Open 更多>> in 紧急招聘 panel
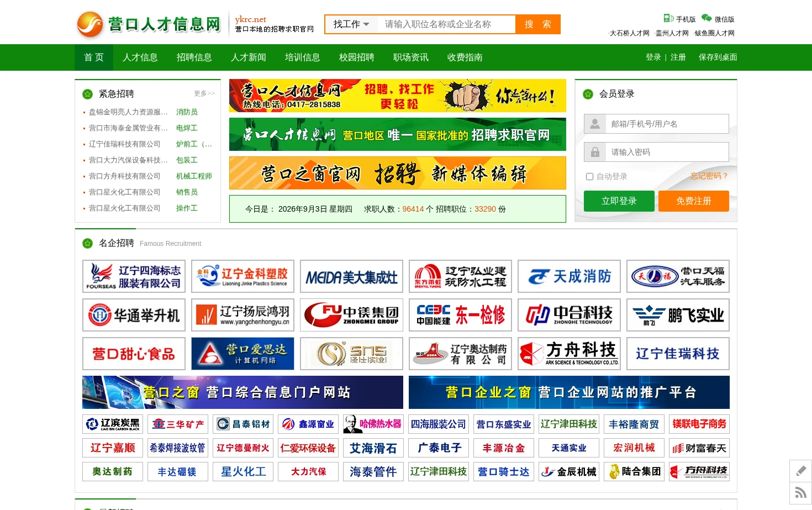The height and width of the screenshot is (510, 812). tap(204, 93)
